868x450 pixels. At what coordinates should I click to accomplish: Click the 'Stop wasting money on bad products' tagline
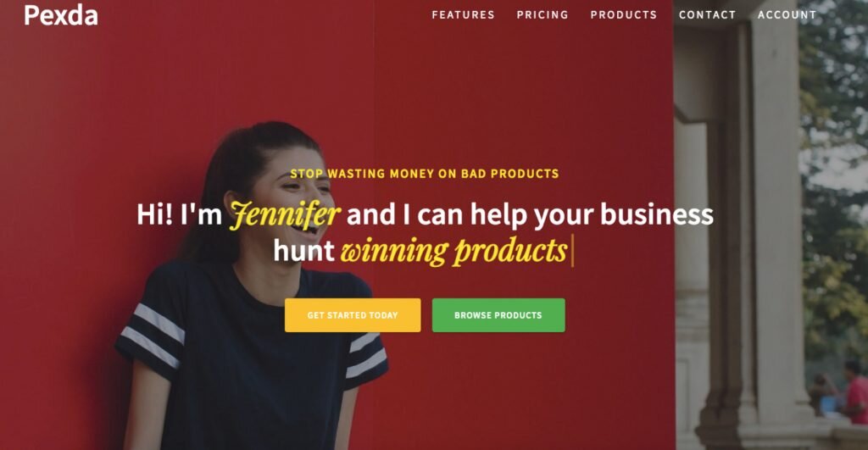pos(425,174)
